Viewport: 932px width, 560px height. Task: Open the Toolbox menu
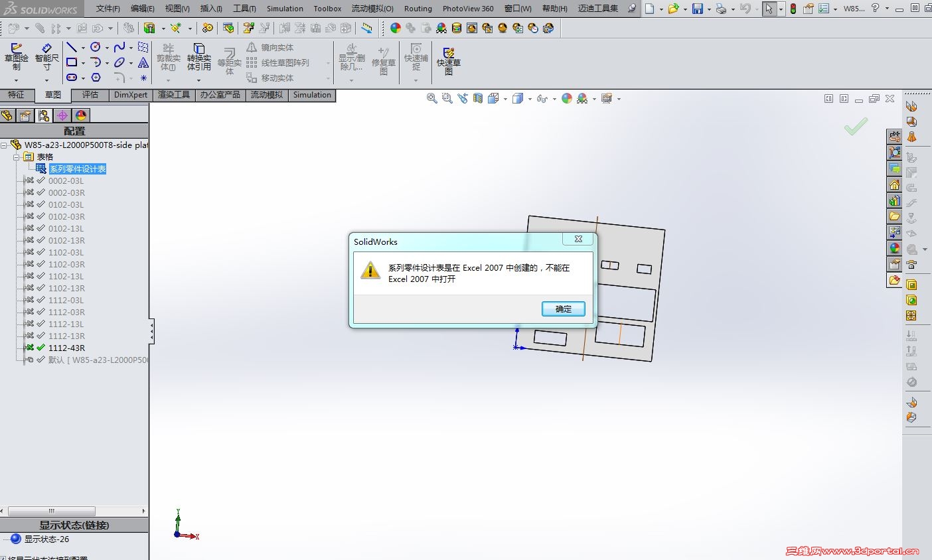[x=327, y=9]
